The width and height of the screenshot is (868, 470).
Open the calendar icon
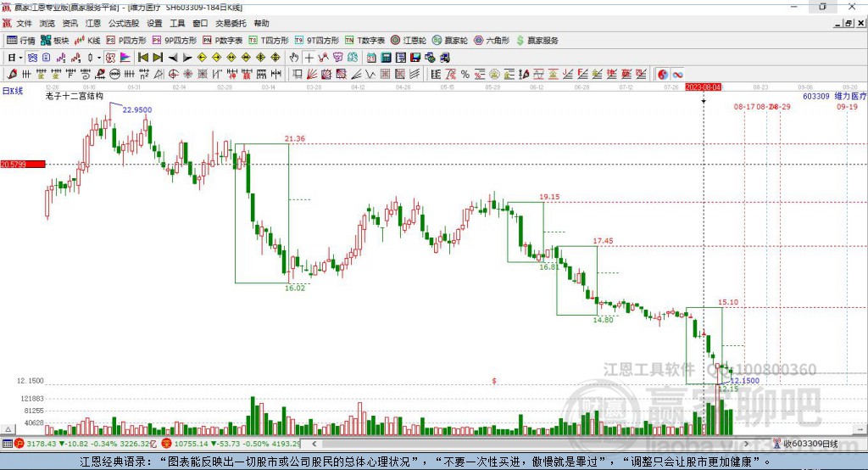[371, 57]
